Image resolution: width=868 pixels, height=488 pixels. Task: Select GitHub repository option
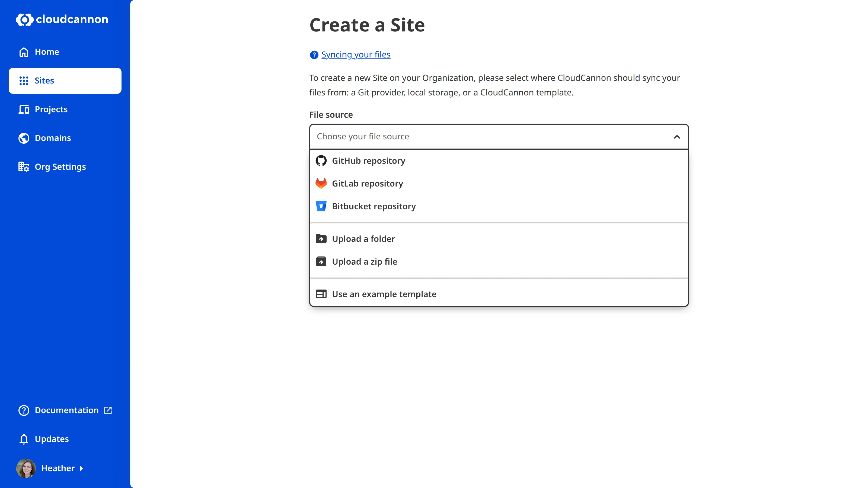pyautogui.click(x=499, y=161)
